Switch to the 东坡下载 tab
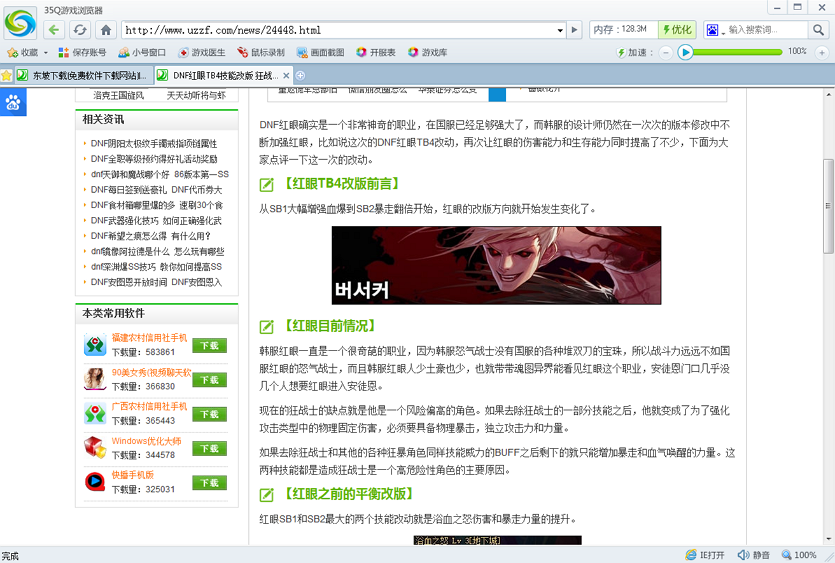835x563 pixels. tap(84, 76)
